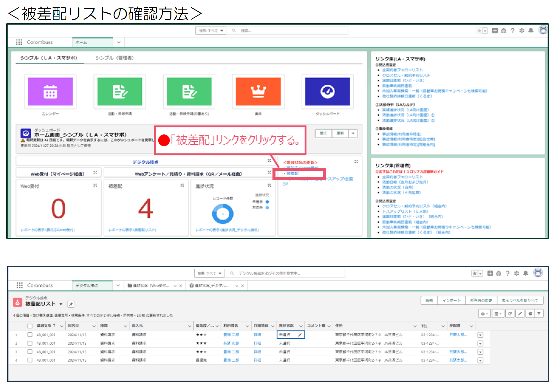Open the list filter funnel icon

click(x=539, y=314)
